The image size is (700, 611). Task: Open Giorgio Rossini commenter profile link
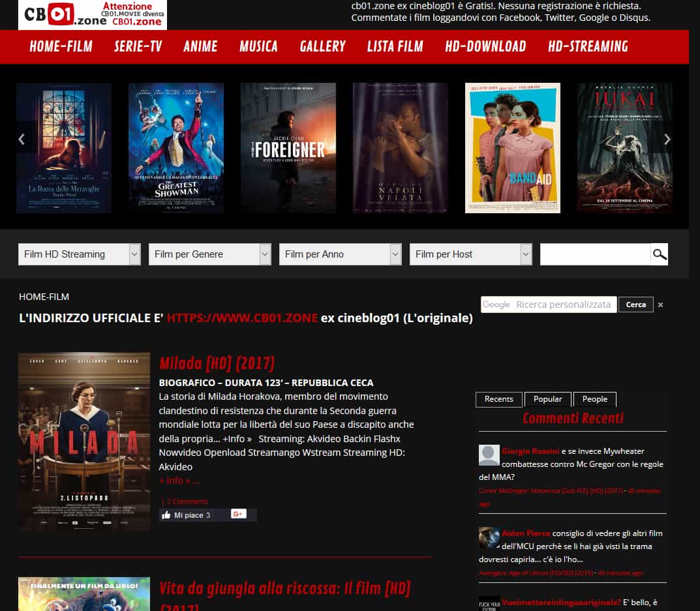click(x=530, y=451)
